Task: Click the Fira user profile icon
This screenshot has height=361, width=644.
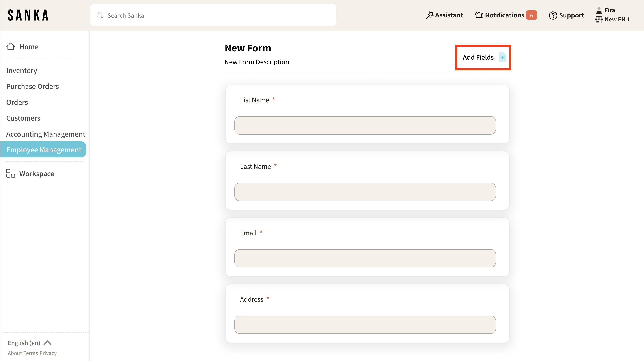Action: (599, 10)
